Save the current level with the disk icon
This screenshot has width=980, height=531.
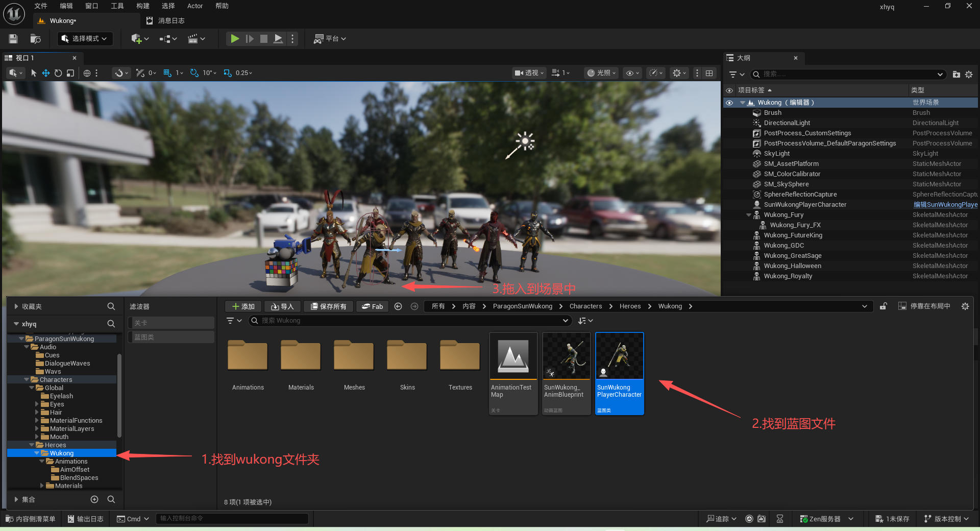click(13, 39)
